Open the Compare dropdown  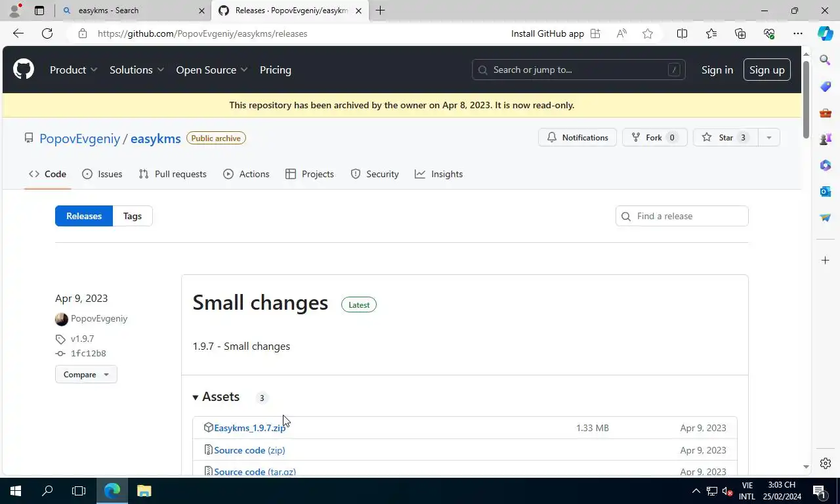pos(86,375)
